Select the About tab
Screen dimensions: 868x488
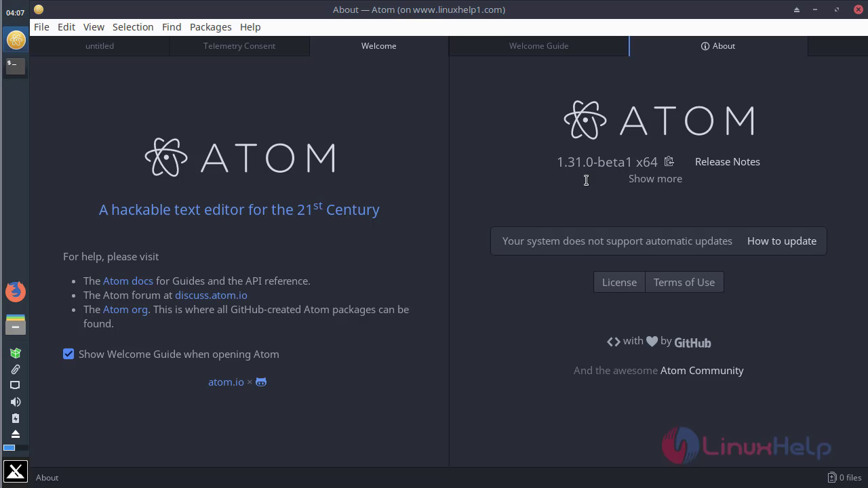[x=718, y=45]
